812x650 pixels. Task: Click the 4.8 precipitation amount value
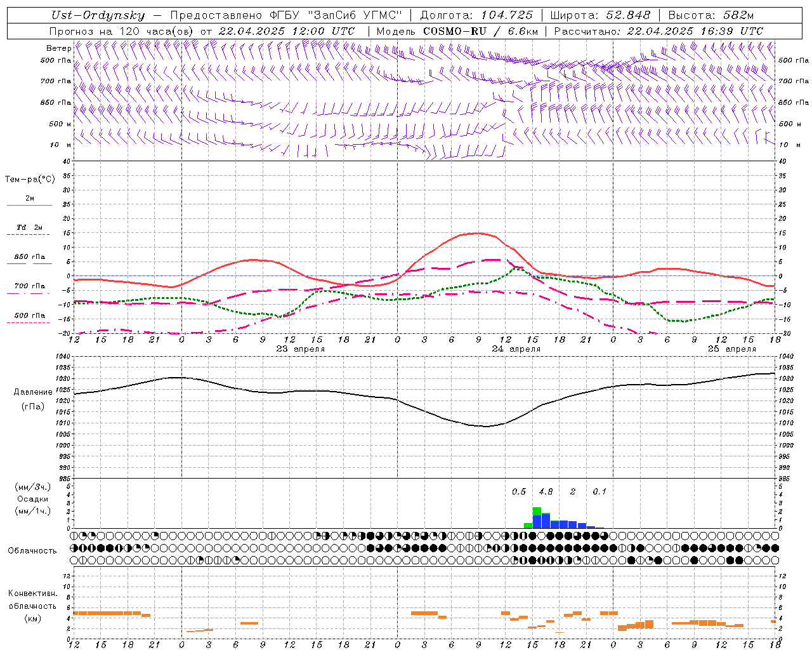[x=546, y=491]
